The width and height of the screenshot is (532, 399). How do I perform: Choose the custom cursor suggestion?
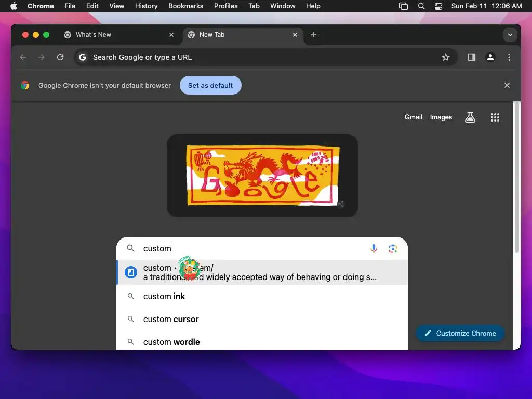point(262,320)
